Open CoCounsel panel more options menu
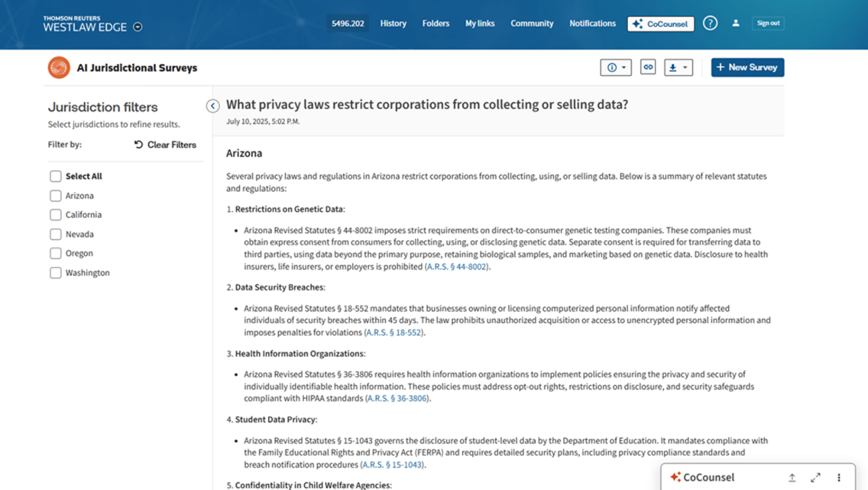Viewport: 868px width, 490px height. [839, 478]
